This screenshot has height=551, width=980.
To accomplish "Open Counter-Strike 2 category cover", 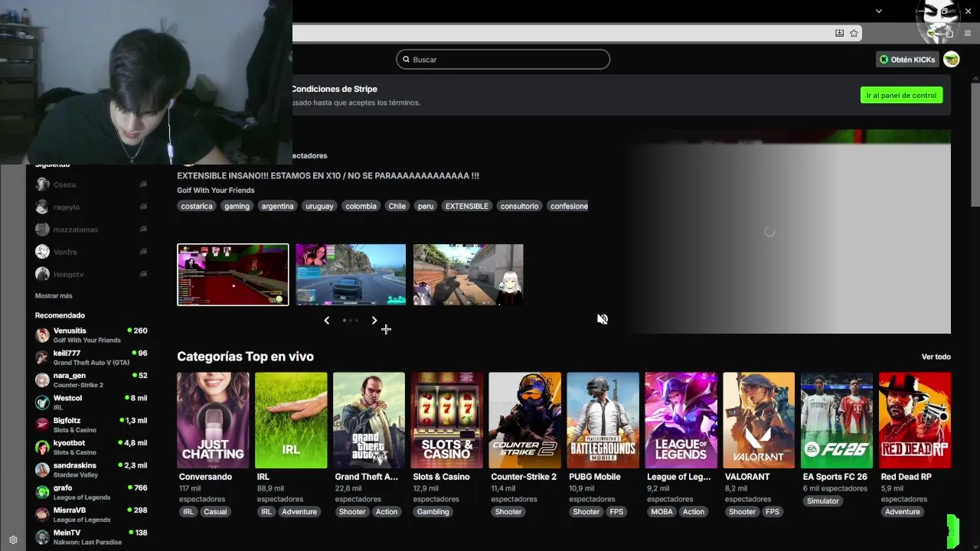I will (525, 420).
